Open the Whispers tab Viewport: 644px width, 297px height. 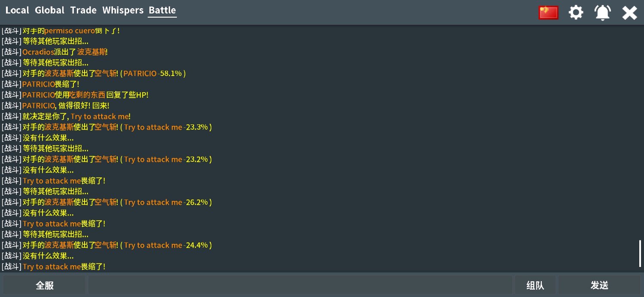tap(123, 10)
